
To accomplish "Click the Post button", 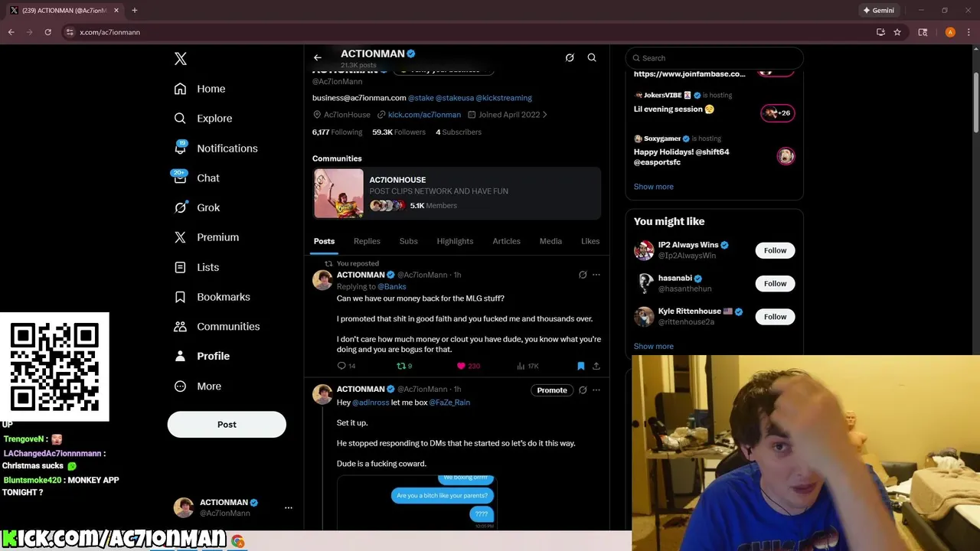I will (227, 424).
